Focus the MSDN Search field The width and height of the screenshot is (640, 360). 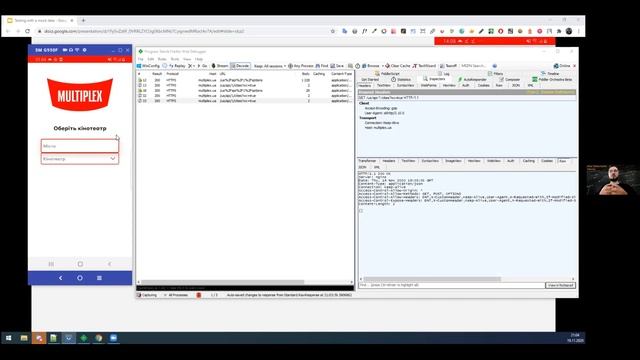(474, 66)
